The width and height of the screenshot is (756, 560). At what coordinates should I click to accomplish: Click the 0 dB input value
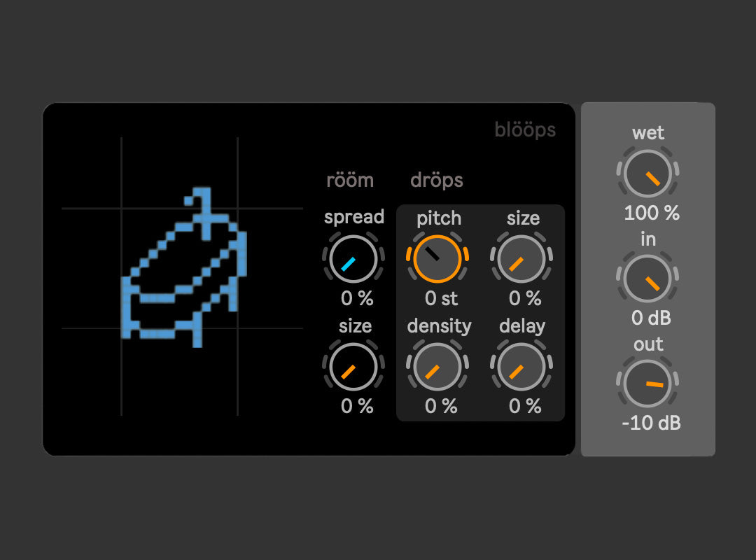pos(652,318)
